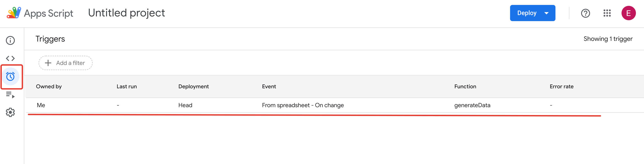Viewport: 644px width, 164px height.
Task: Click the Error rate column header
Action: 562,86
